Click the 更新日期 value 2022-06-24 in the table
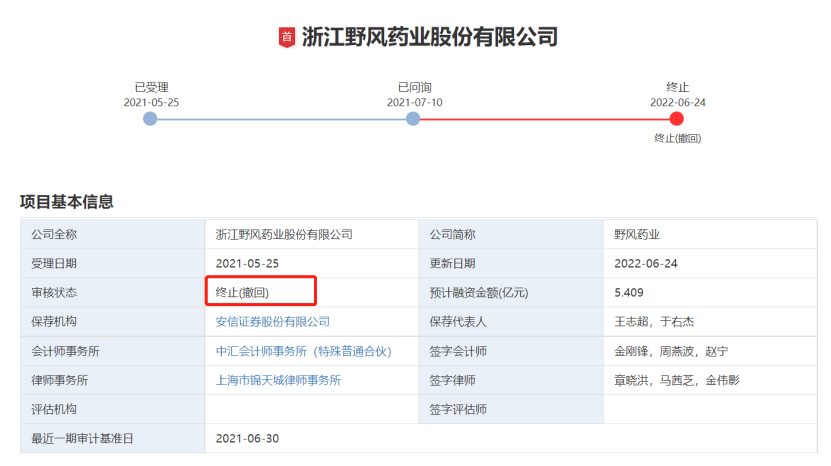 pyautogui.click(x=646, y=263)
